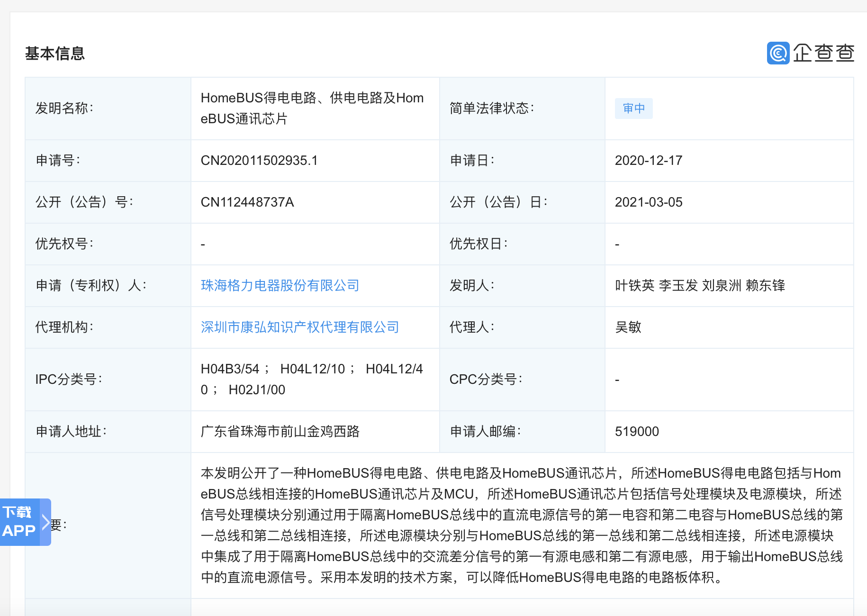
Task: Collapse the 基本信息 table section
Action: (54, 54)
